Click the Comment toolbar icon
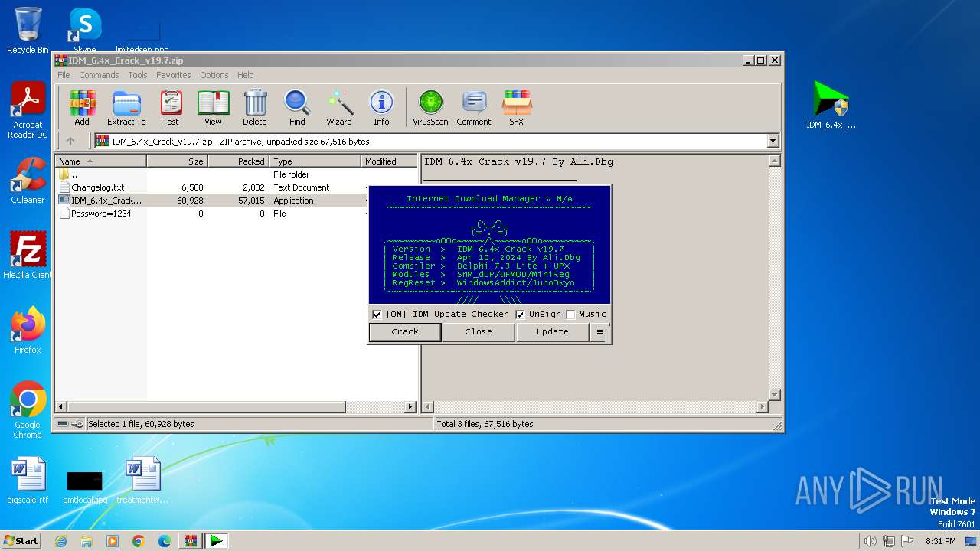The image size is (980, 551). [474, 108]
